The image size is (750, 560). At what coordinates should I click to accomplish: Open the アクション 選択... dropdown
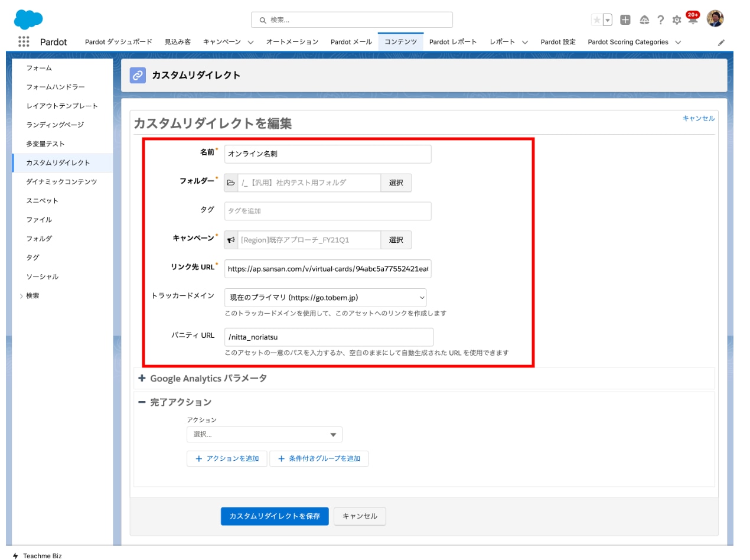pyautogui.click(x=265, y=434)
